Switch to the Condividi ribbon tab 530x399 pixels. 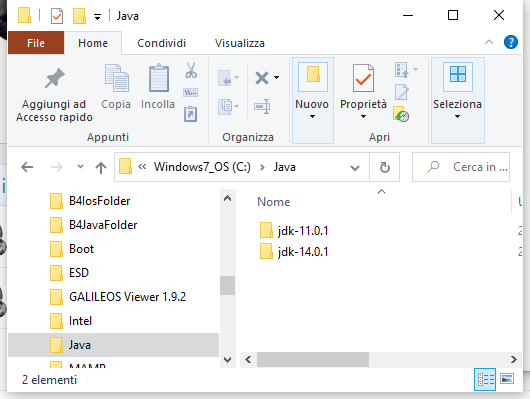(162, 43)
